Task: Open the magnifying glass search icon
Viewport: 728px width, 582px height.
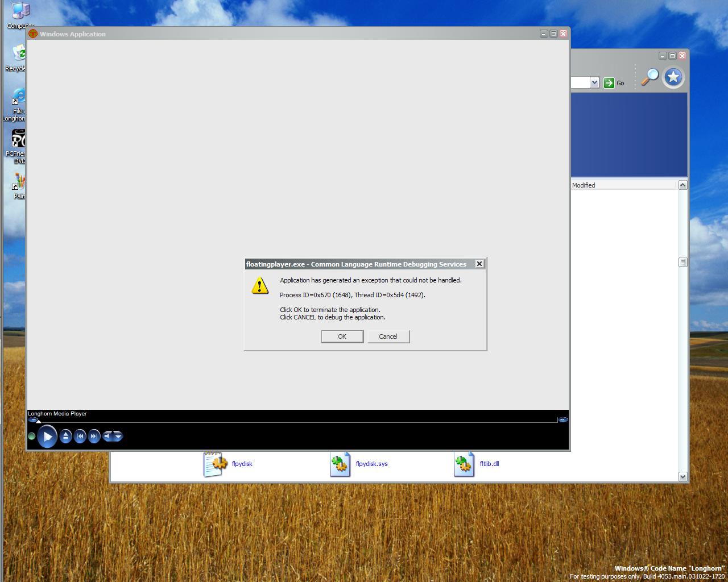Action: pyautogui.click(x=650, y=77)
